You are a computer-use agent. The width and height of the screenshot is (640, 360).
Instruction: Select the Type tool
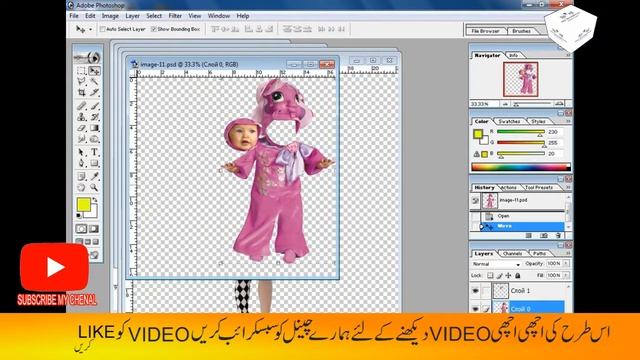(94, 152)
